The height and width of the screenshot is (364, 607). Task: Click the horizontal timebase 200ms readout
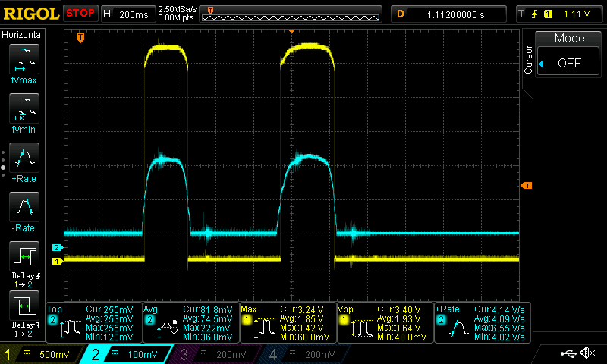127,14
